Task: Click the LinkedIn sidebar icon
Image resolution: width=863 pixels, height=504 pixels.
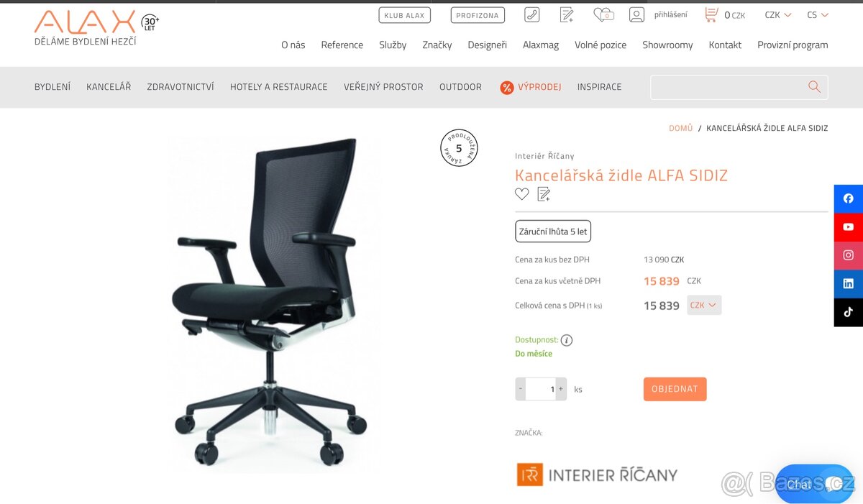Action: (x=849, y=284)
